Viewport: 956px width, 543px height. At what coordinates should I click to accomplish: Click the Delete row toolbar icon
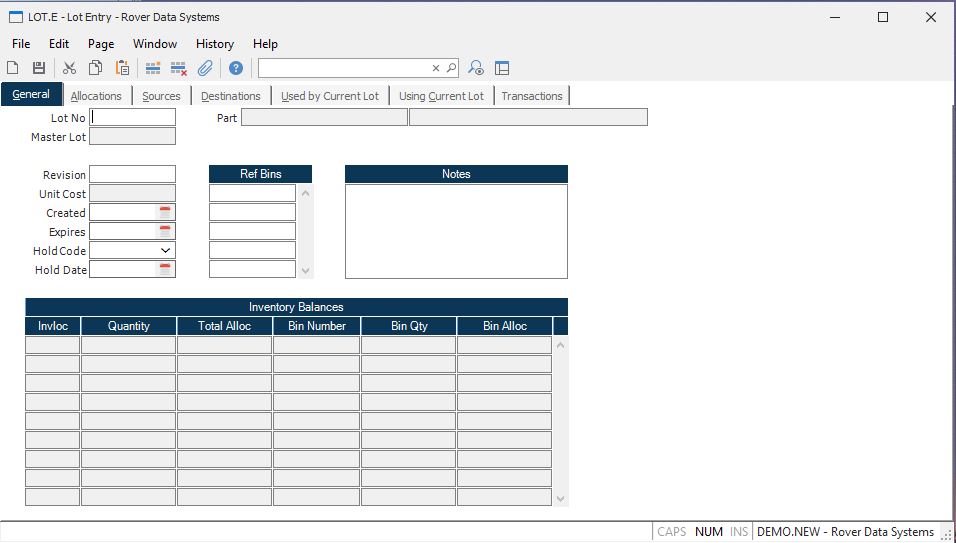pyautogui.click(x=179, y=68)
